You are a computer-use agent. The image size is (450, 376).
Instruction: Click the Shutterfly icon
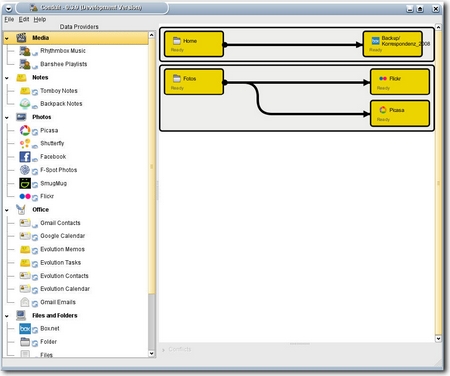[x=25, y=143]
